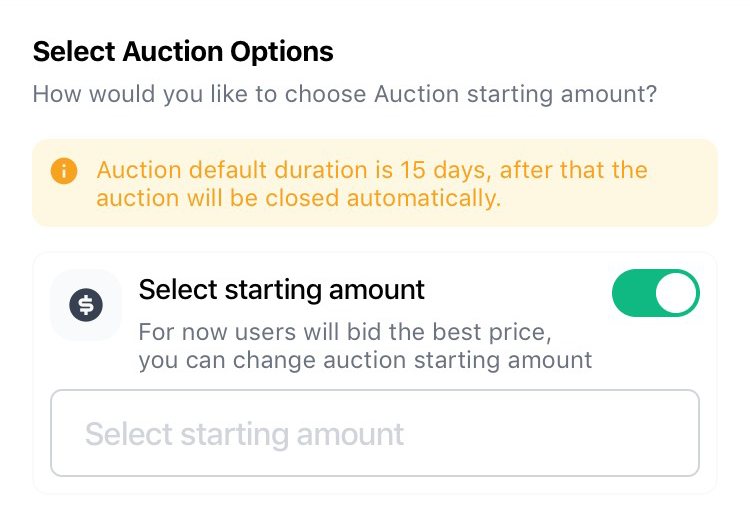Image resolution: width=750 pixels, height=511 pixels.
Task: Disable the Select starting amount toggle
Action: point(656,293)
